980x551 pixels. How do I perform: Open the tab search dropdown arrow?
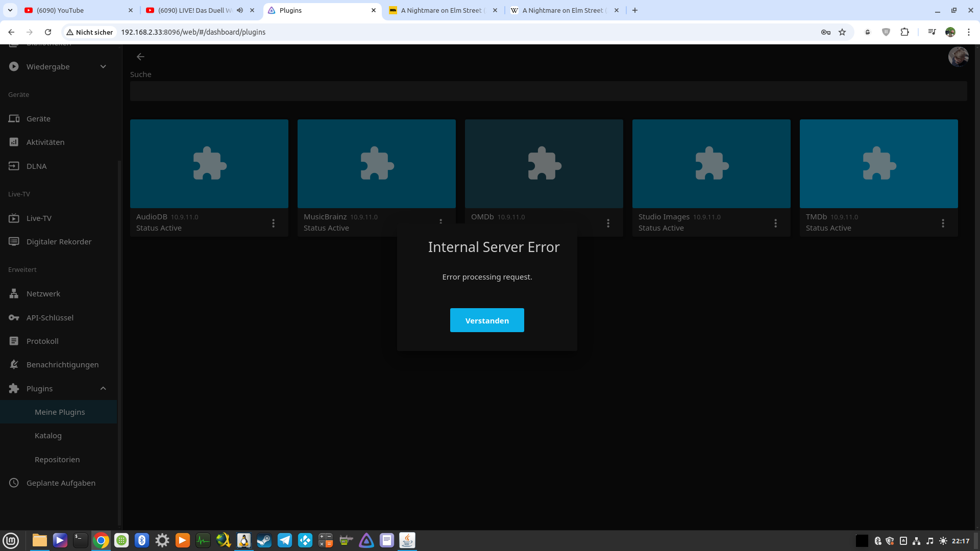pyautogui.click(x=10, y=10)
